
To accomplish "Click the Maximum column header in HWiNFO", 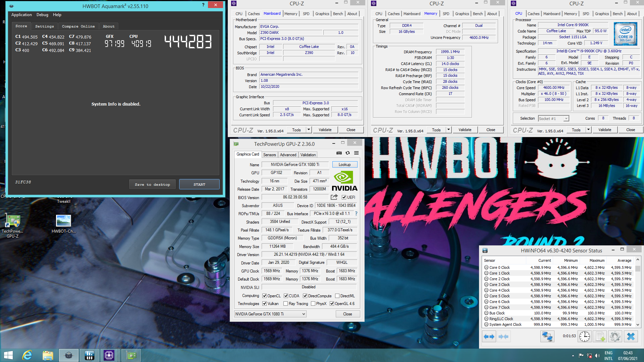I will 593,260.
